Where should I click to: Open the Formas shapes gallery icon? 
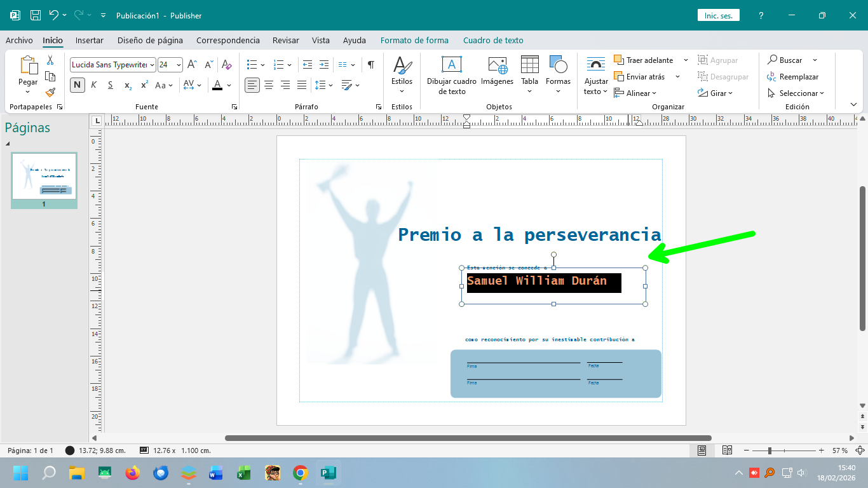(557, 69)
